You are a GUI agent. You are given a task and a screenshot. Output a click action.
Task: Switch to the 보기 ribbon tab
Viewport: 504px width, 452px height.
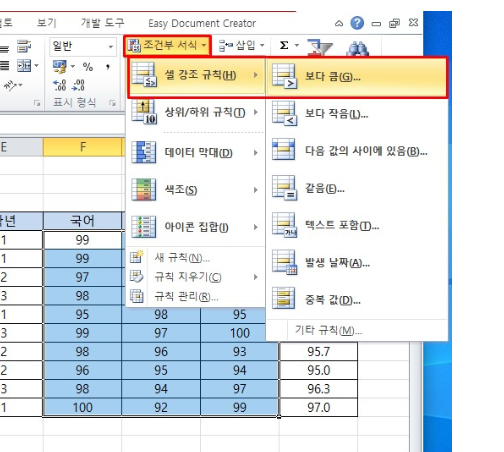pyautogui.click(x=47, y=23)
